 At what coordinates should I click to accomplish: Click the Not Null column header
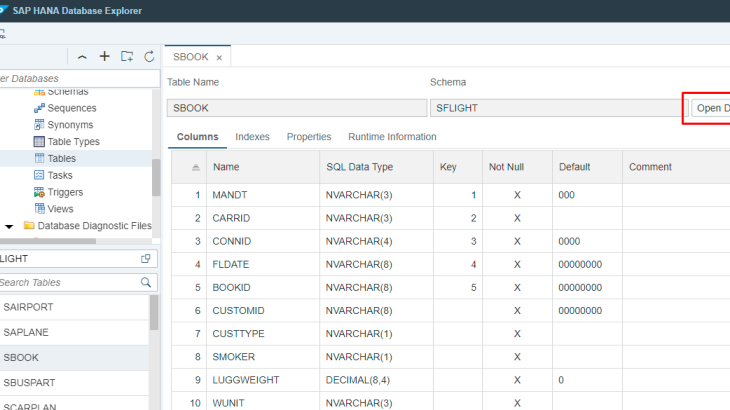coord(518,167)
